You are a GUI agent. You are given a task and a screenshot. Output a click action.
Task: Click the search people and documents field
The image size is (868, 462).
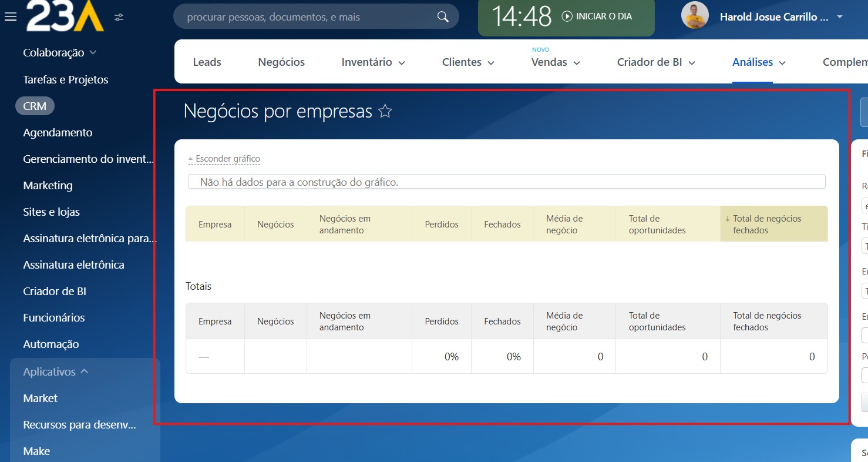click(x=305, y=17)
